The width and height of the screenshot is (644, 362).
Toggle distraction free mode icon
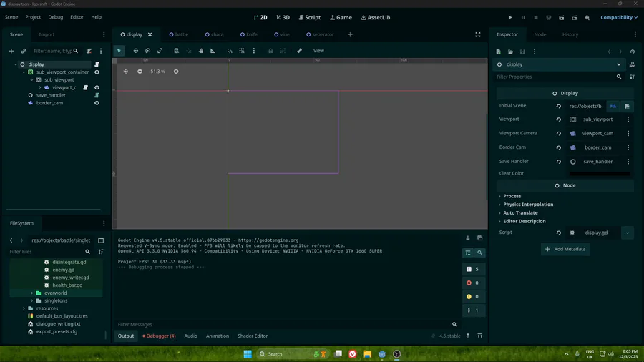point(478,34)
